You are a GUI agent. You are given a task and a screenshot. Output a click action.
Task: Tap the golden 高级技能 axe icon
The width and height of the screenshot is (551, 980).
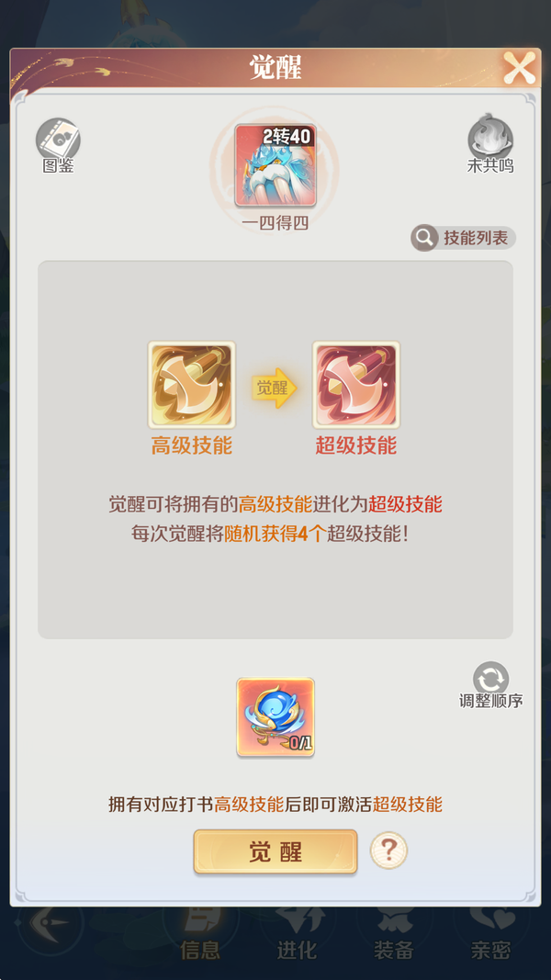(x=192, y=384)
